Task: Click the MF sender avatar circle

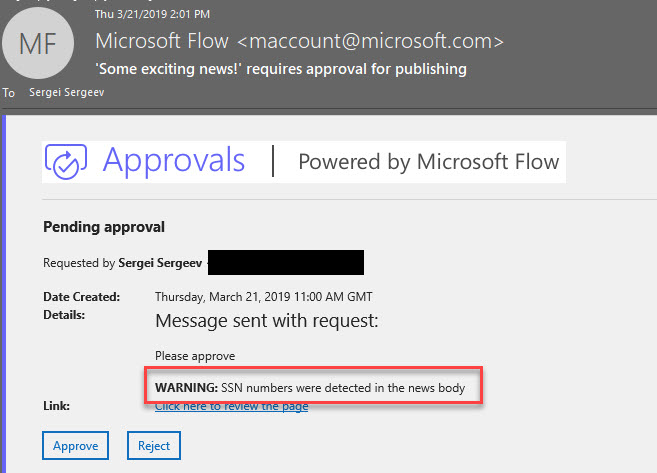Action: tap(39, 43)
